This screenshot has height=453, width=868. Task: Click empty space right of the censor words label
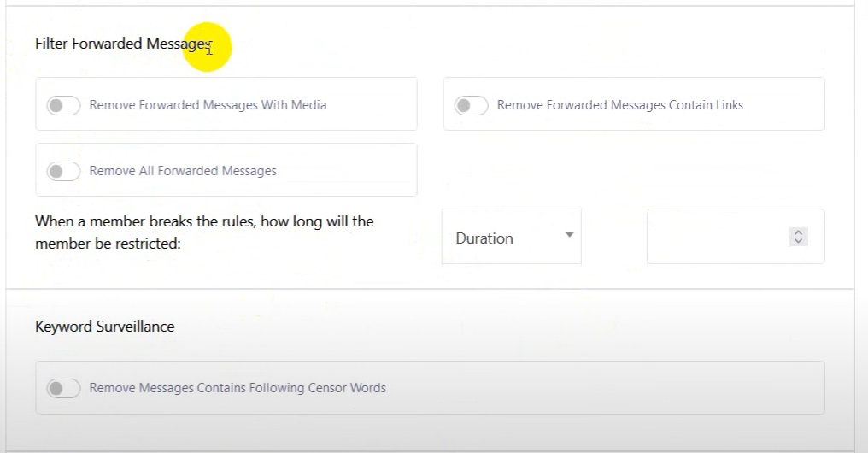pos(598,388)
